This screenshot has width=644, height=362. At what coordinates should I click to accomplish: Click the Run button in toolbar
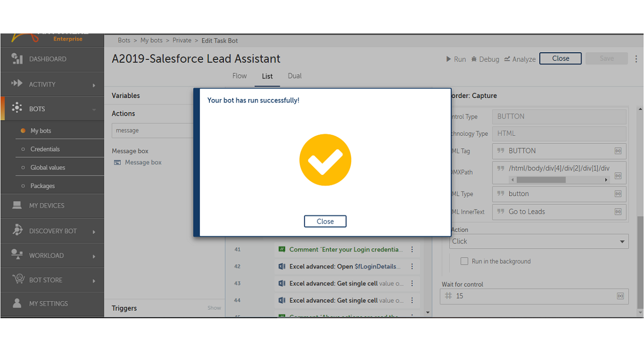[456, 59]
